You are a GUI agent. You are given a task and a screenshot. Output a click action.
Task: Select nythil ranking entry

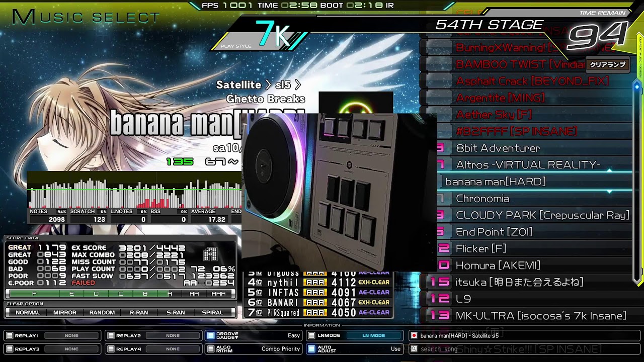coord(319,283)
